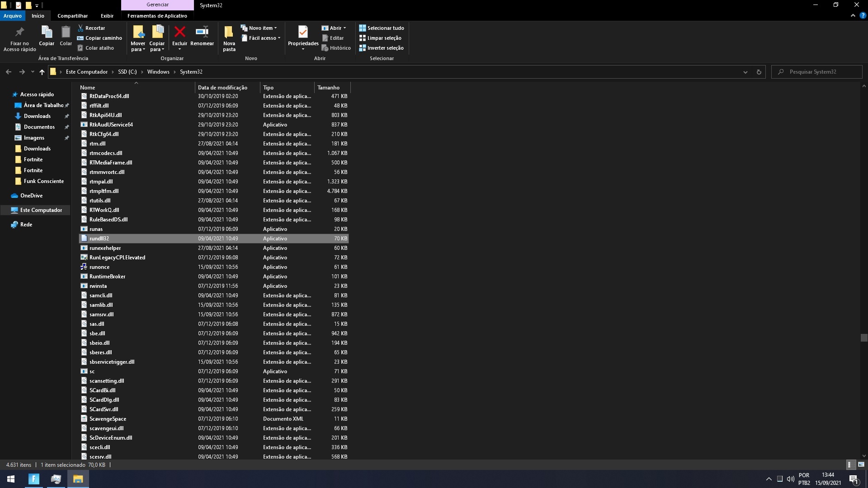The image size is (868, 488).
Task: Collapse the ribbon with chevron
Action: click(x=853, y=15)
